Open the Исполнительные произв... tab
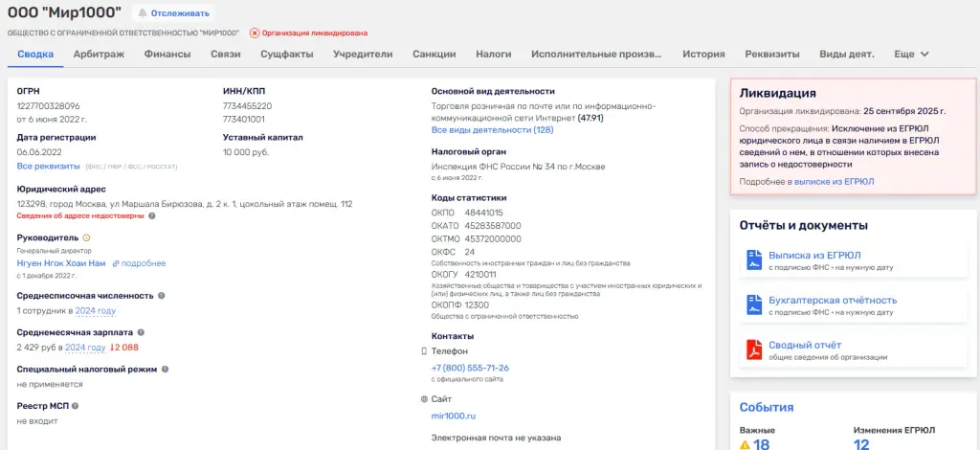The height and width of the screenshot is (450, 980). pyautogui.click(x=596, y=54)
